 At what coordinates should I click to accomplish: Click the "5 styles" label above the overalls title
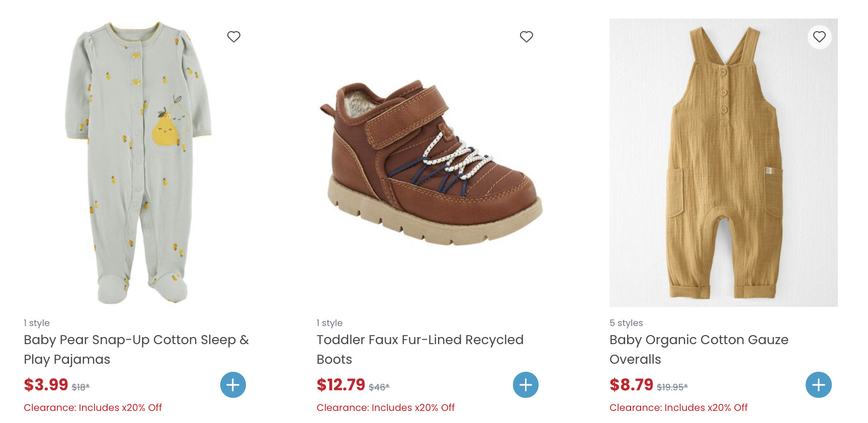pyautogui.click(x=626, y=323)
